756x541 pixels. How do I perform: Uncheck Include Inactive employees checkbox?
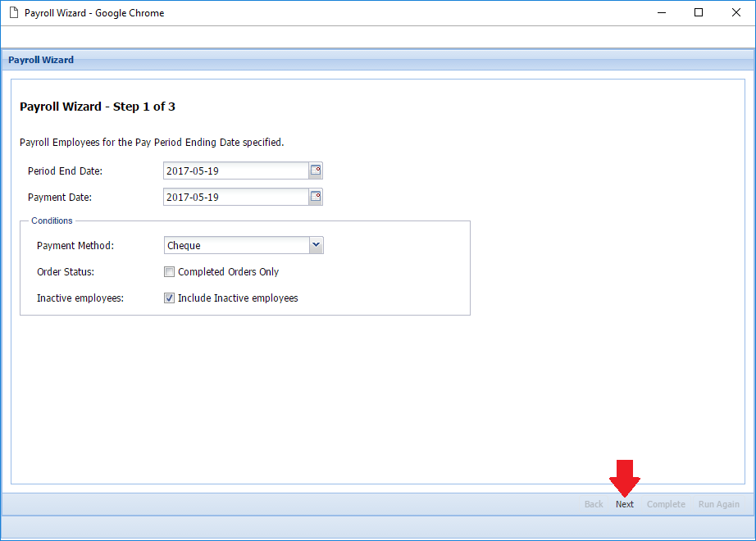click(x=169, y=298)
